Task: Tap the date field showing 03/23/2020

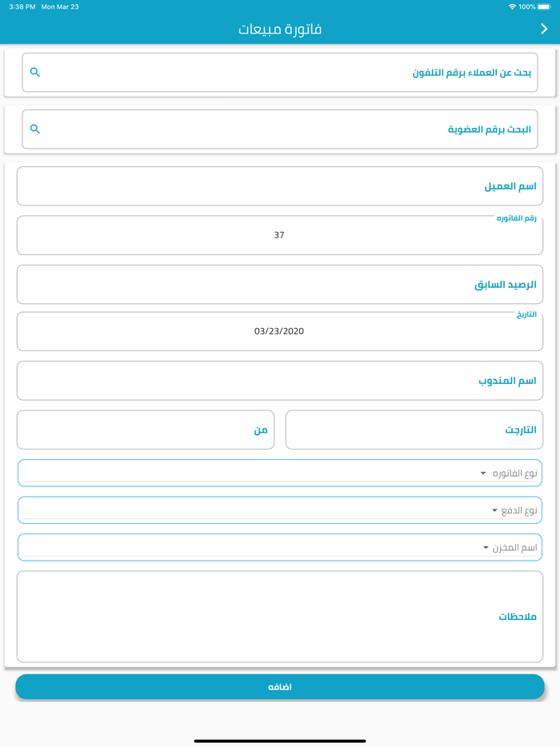Action: point(280,331)
